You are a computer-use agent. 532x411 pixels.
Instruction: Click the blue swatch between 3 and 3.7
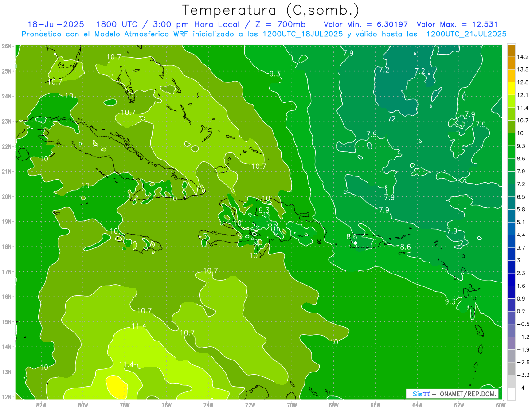511,254
